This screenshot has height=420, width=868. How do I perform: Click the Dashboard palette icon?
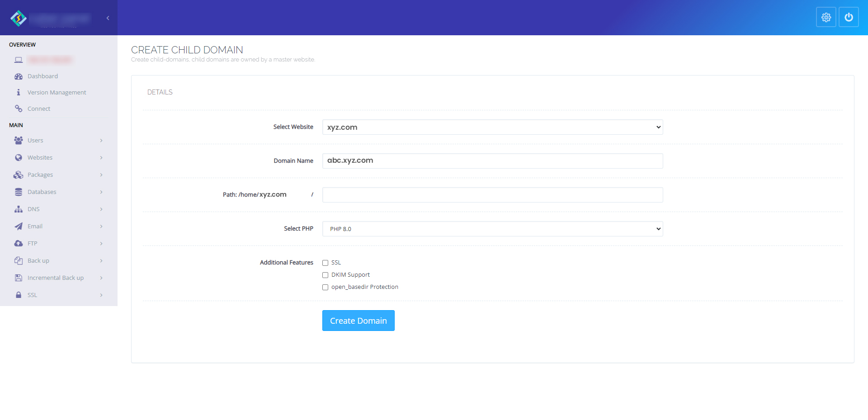(x=19, y=76)
